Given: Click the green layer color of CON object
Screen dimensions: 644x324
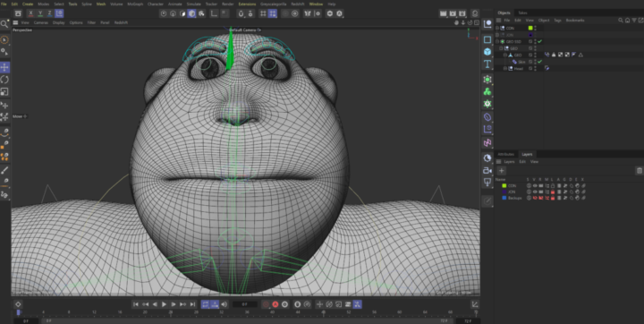Looking at the screenshot, I should pos(530,28).
